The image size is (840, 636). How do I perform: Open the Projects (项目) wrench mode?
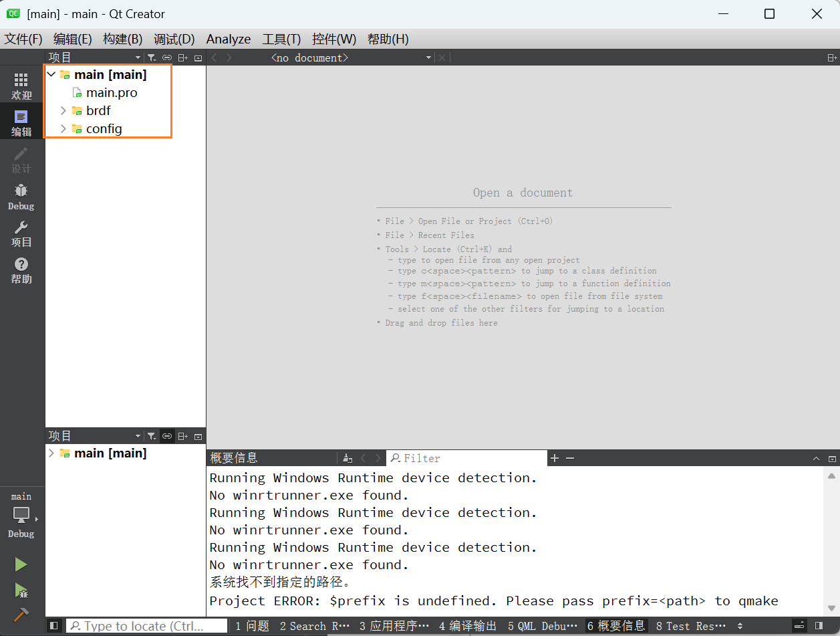21,233
